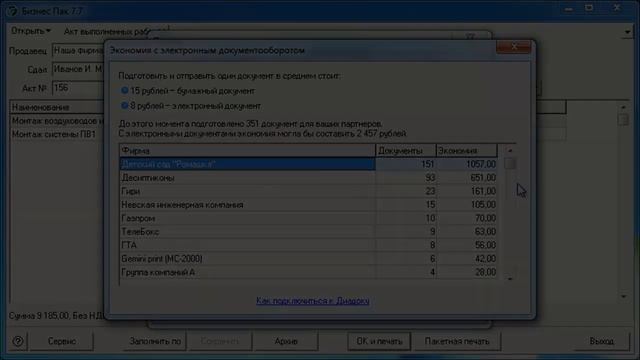This screenshot has width=640, height=360.
Task: Click the scroll up arrow of dialog table
Action: coord(510,150)
